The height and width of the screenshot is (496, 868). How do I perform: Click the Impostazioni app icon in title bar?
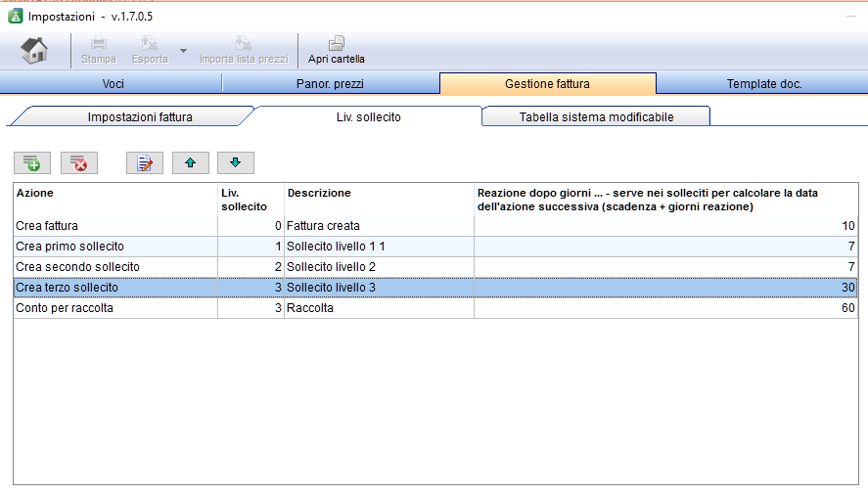(16, 17)
